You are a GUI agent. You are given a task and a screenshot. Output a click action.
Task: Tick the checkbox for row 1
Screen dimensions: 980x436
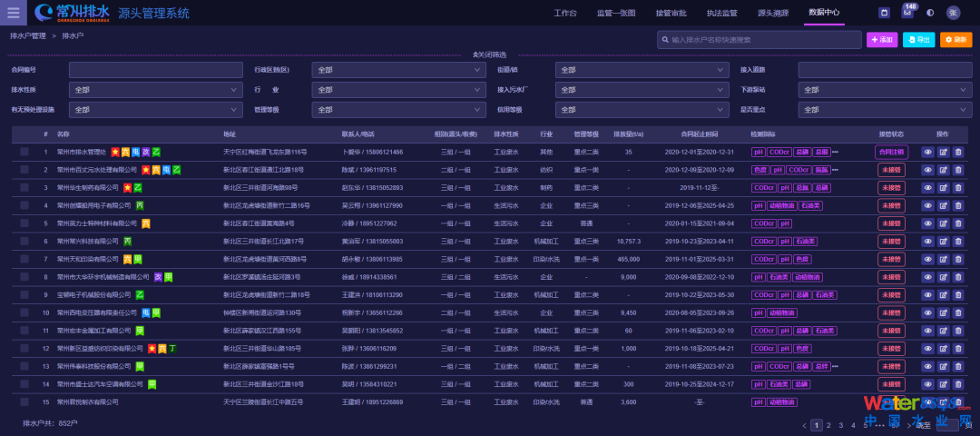pos(24,152)
